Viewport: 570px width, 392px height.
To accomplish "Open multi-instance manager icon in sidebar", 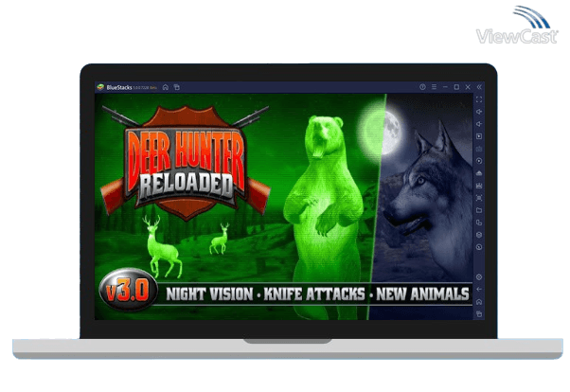I will pos(479,223).
